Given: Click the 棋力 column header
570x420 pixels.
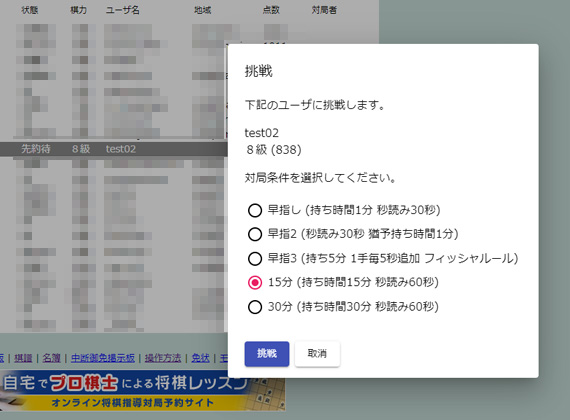Looking at the screenshot, I should [x=79, y=10].
